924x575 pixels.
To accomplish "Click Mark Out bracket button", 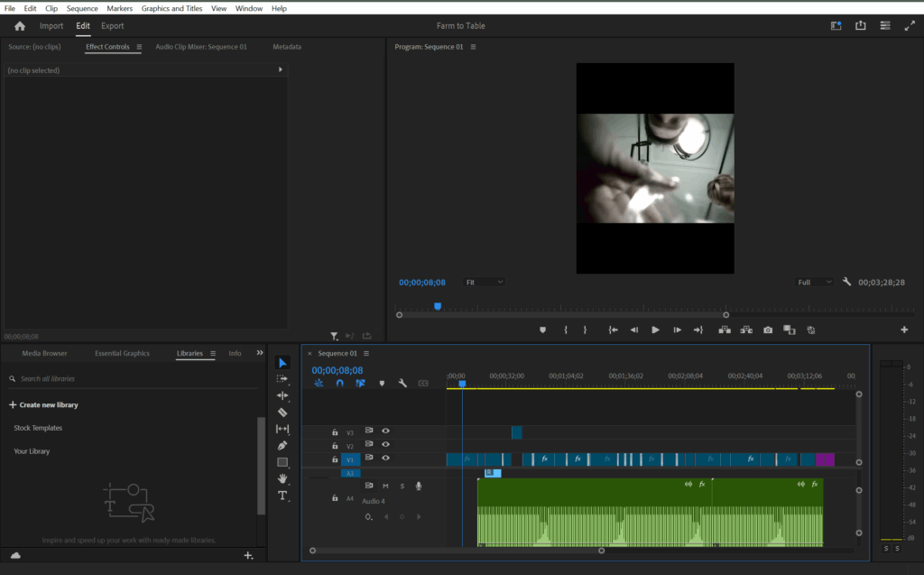I will click(x=585, y=330).
